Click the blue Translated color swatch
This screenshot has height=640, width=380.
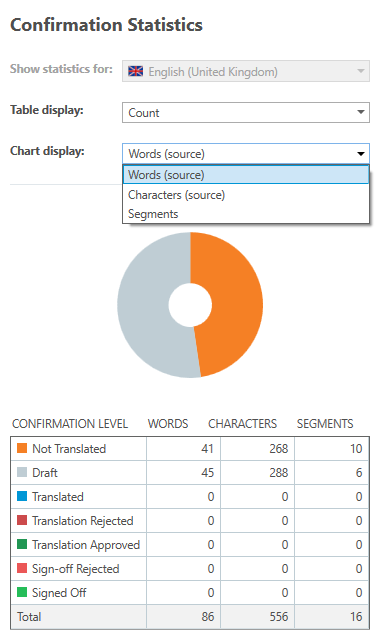click(22, 496)
